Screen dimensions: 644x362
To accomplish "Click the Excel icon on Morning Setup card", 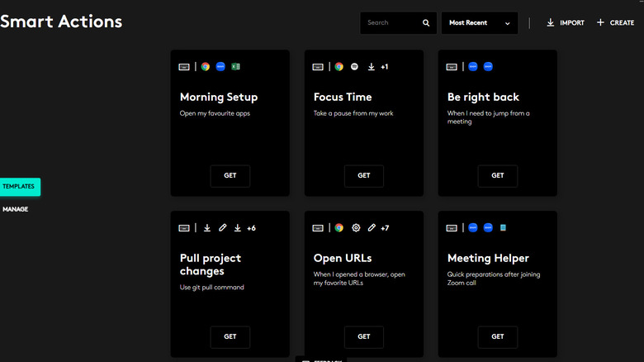I will point(235,66).
